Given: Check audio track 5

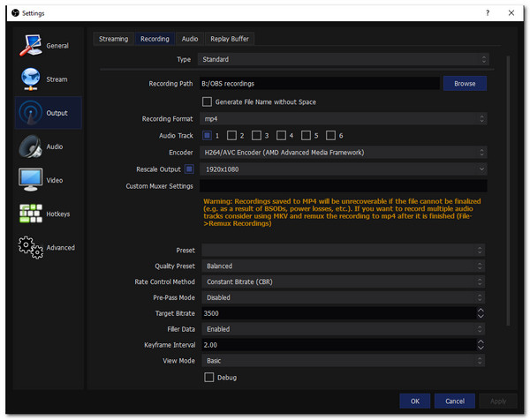Looking at the screenshot, I should coord(306,135).
